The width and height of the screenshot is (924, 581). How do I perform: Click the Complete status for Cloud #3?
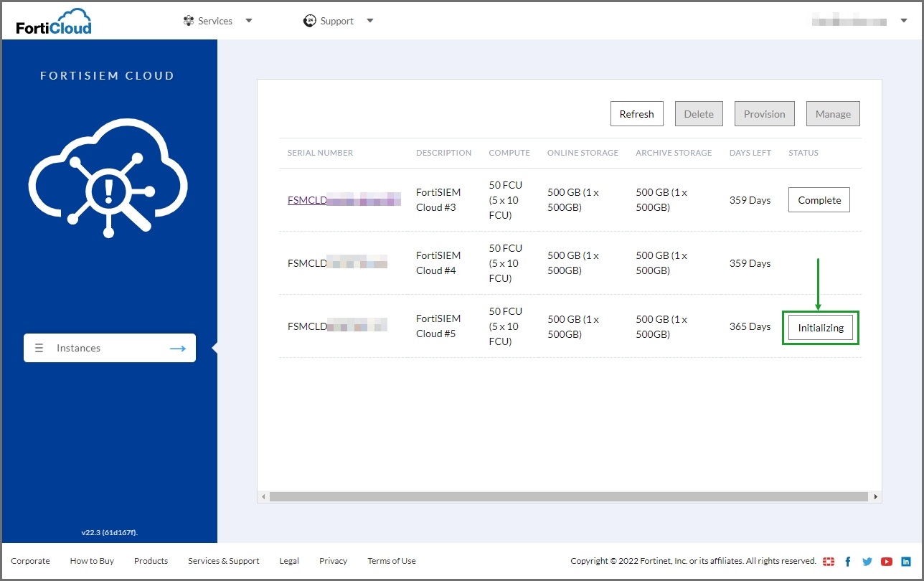point(819,200)
